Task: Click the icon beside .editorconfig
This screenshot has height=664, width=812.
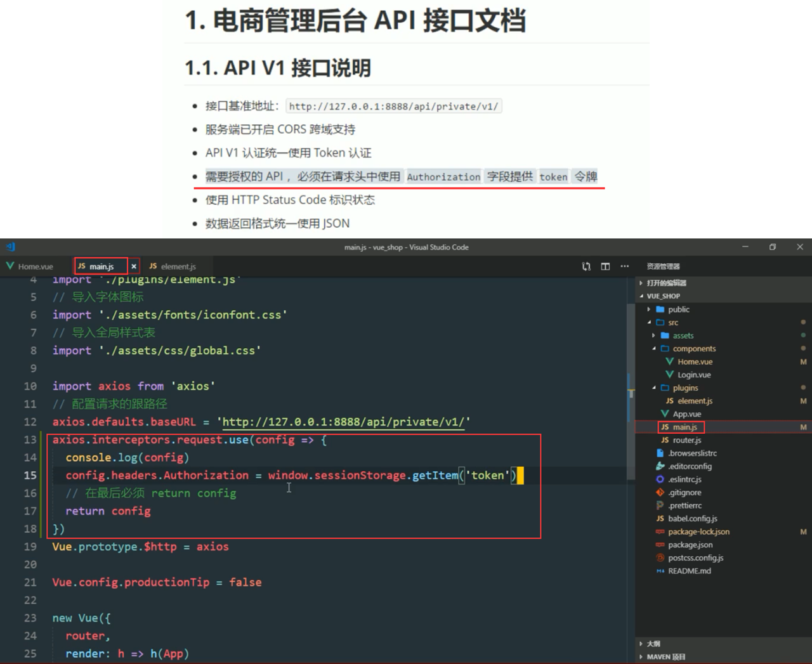Action: [660, 466]
